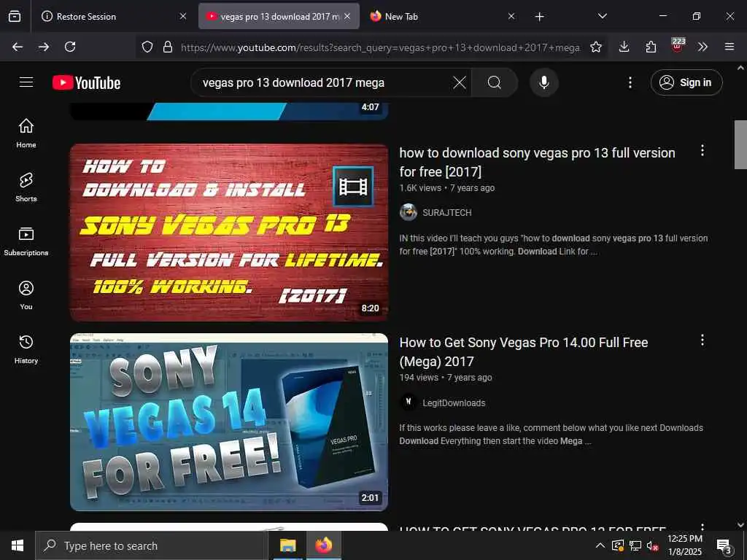Bookmark this page with the star
This screenshot has width=747, height=560.
(x=595, y=47)
